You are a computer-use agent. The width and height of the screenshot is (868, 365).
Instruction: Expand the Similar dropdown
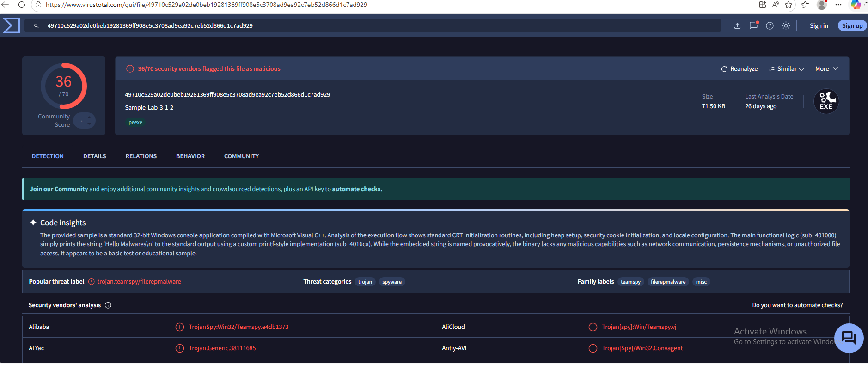(786, 69)
